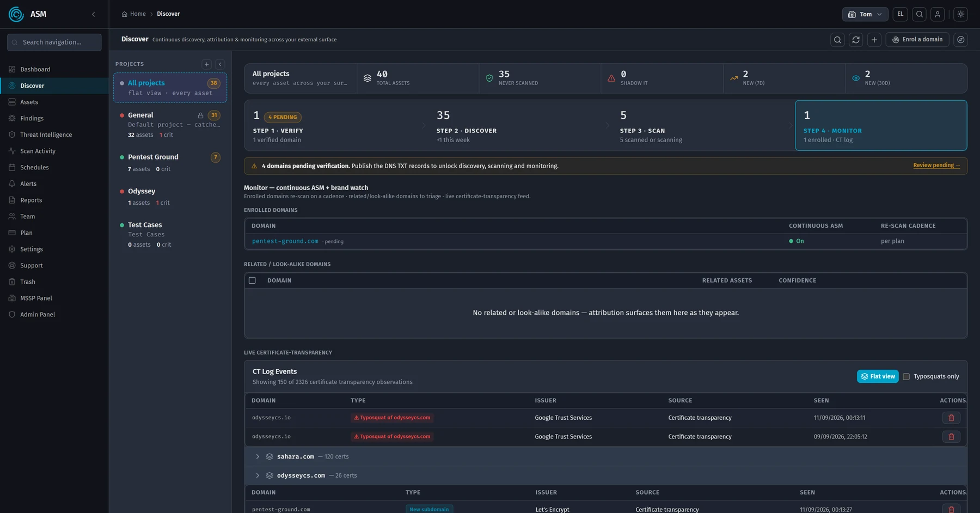Click the plus icon in Discover header
This screenshot has width=980, height=513.
pyautogui.click(x=874, y=40)
